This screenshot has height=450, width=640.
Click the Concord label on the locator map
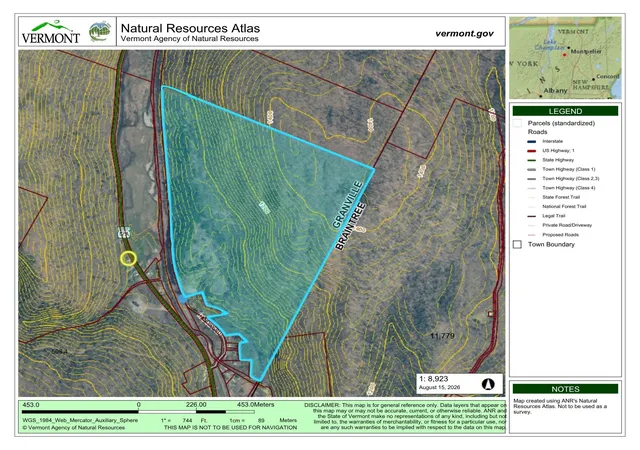(x=608, y=76)
